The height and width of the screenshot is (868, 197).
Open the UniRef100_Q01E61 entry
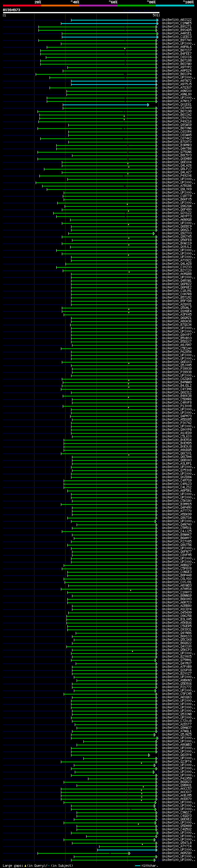click(177, 104)
